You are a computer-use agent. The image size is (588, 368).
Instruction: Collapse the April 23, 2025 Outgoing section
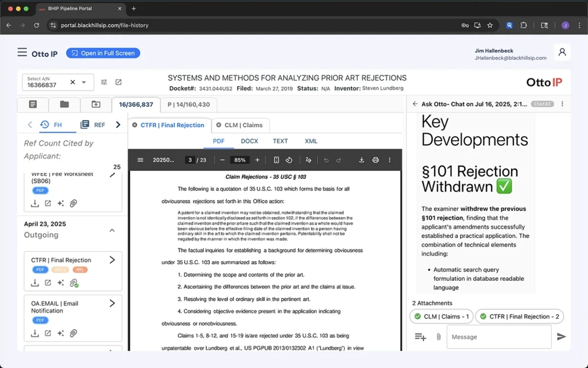(112, 230)
